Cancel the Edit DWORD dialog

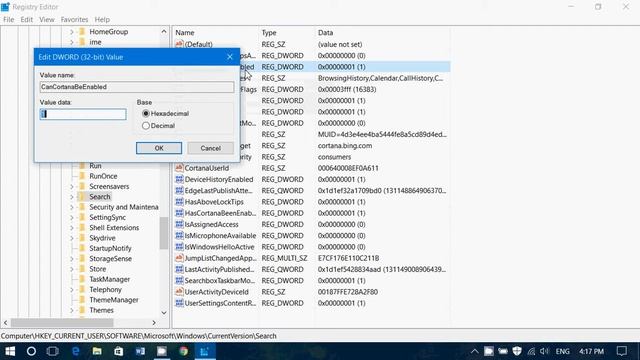(x=210, y=148)
